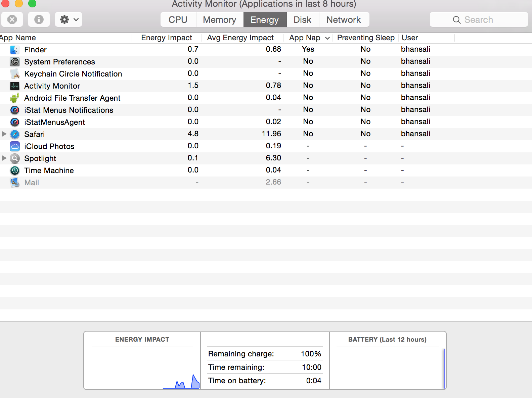Open the process Info inspector icon
Viewport: 532px width, 398px height.
(39, 19)
